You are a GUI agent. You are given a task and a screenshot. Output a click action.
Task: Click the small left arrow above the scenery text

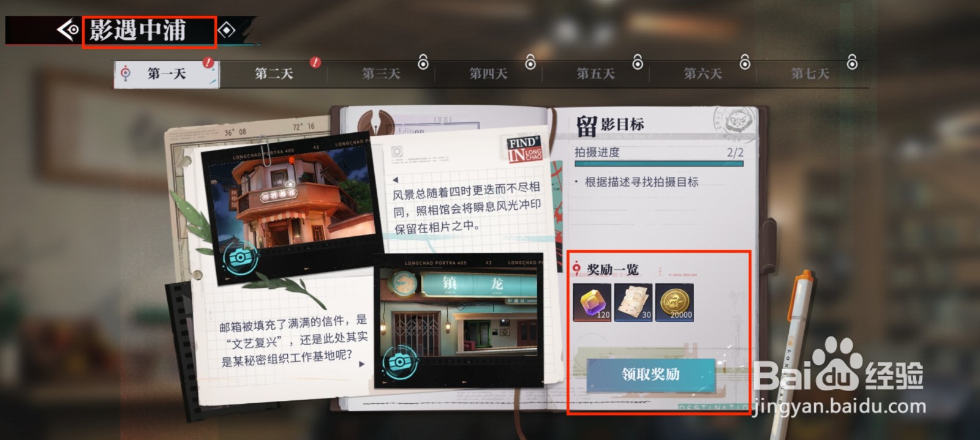pyautogui.click(x=396, y=180)
